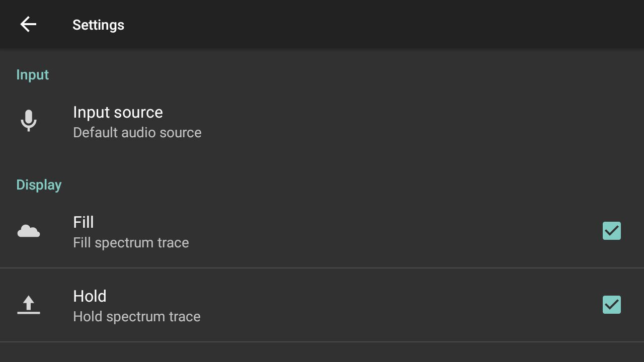Tap the "Default audio source" subtitle
The height and width of the screenshot is (362, 644).
click(x=137, y=133)
